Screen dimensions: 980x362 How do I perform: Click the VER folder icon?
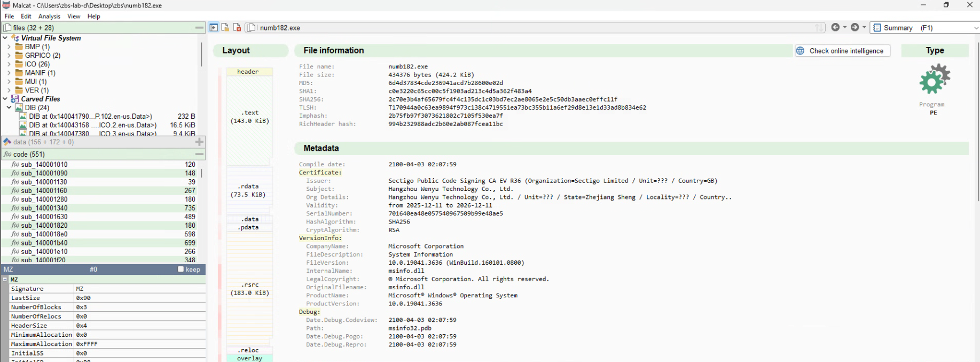pyautogui.click(x=19, y=90)
